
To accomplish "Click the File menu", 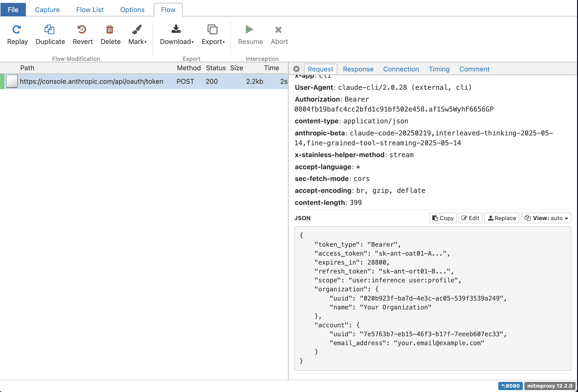I will tap(13, 10).
